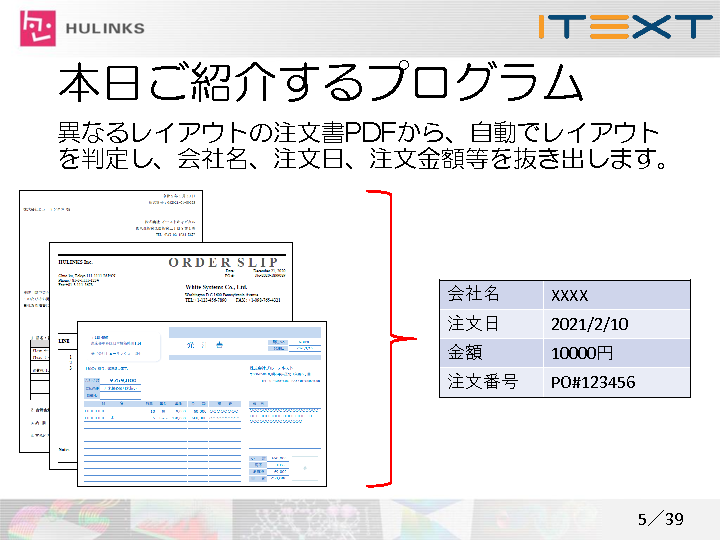Click the 5/39 page number indicator
The width and height of the screenshot is (720, 540).
click(660, 518)
